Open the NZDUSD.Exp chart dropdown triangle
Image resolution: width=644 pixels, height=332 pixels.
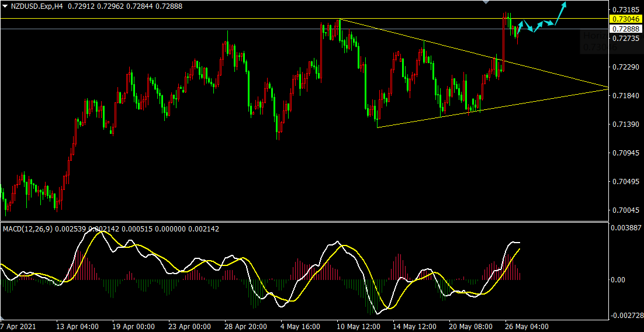point(5,6)
